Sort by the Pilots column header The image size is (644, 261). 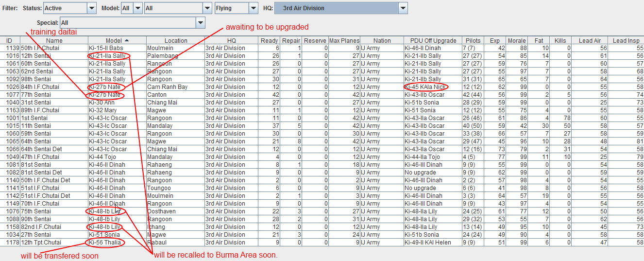pyautogui.click(x=473, y=40)
